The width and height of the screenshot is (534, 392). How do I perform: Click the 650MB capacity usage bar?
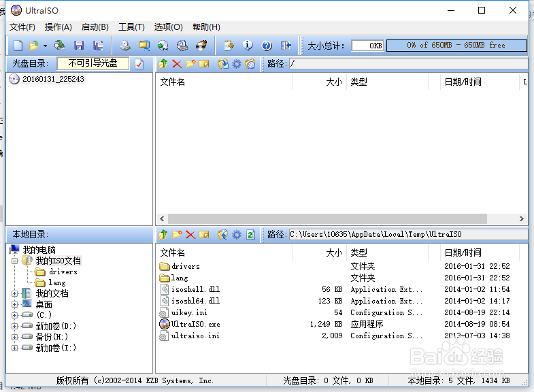pos(456,46)
